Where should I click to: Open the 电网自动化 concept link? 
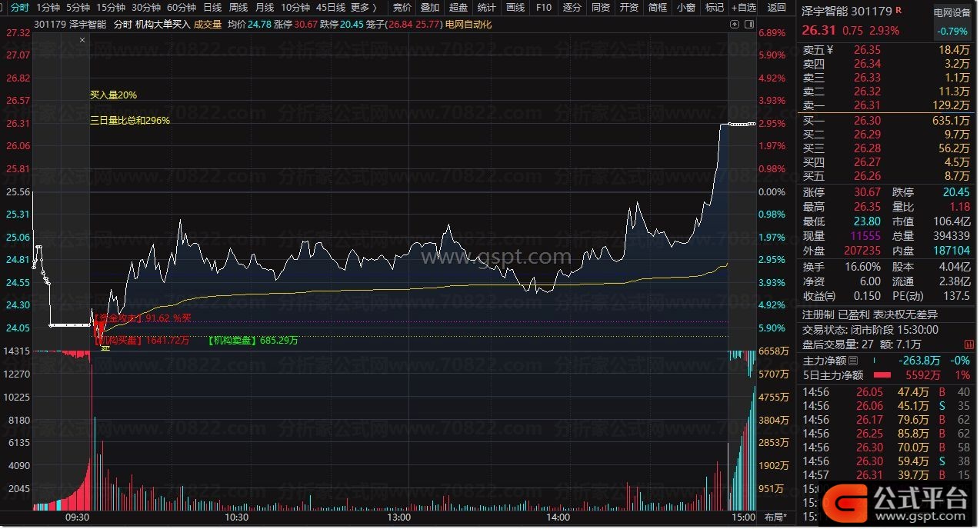(x=468, y=25)
